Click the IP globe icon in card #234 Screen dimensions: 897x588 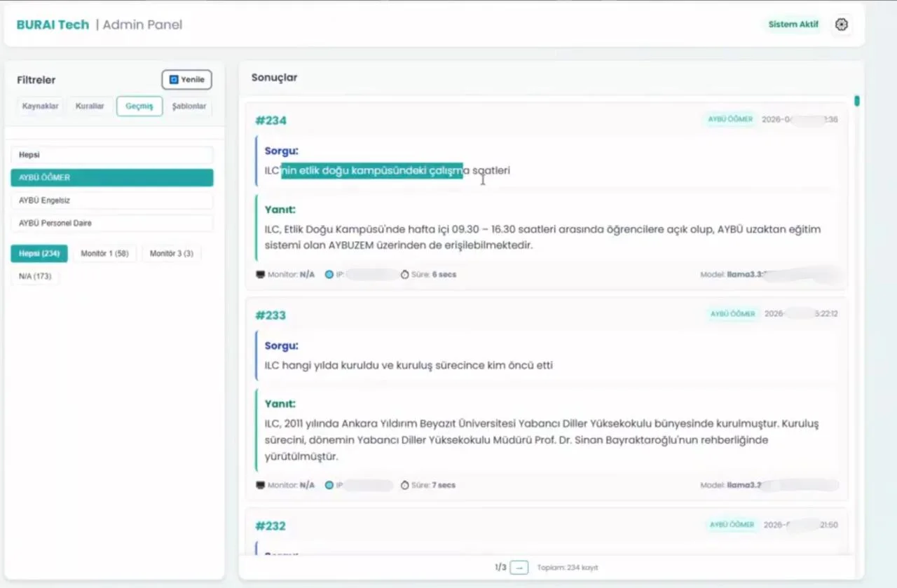pos(329,275)
